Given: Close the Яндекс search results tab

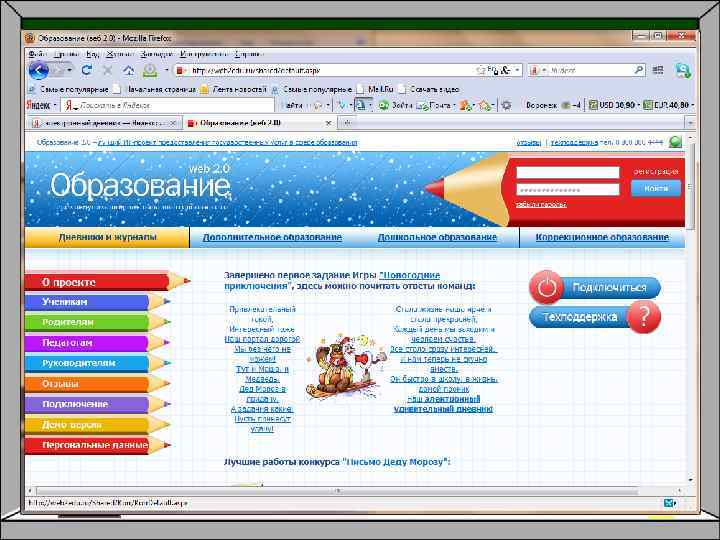Looking at the screenshot, I should (173, 123).
